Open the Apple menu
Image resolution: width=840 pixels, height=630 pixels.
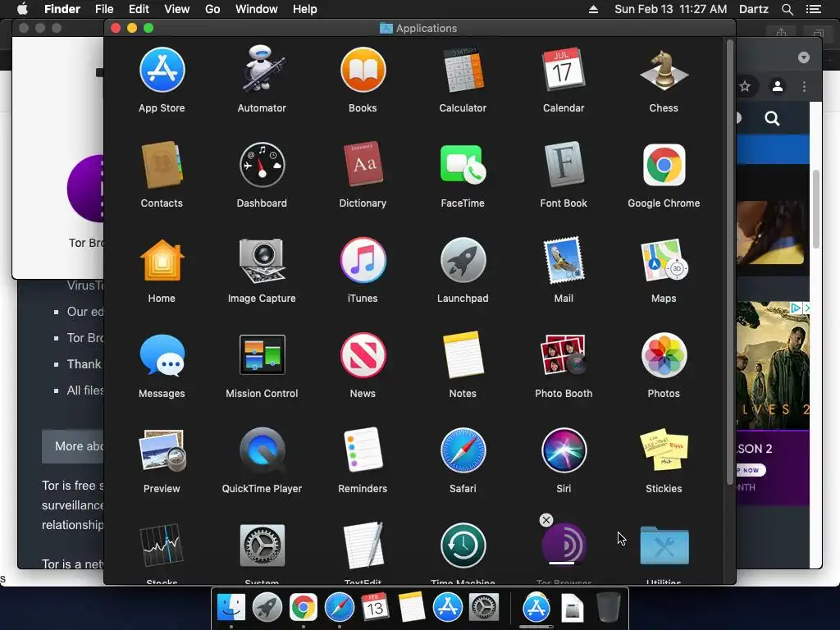click(22, 9)
